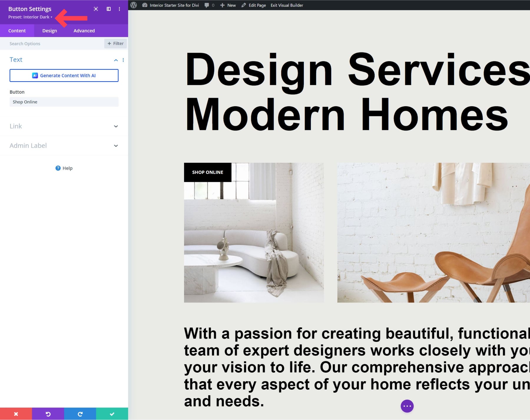Undo the last change with the purple undo arrow

(48, 414)
